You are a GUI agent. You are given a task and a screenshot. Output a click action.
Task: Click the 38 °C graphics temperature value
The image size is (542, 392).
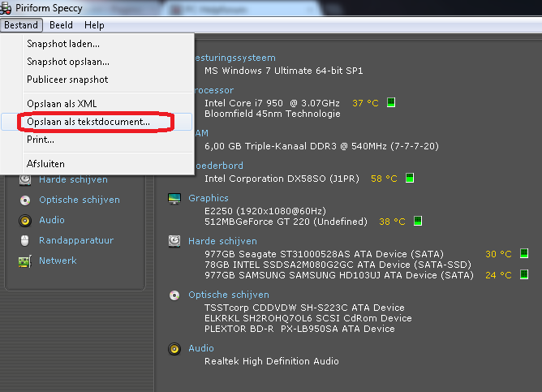[393, 222]
